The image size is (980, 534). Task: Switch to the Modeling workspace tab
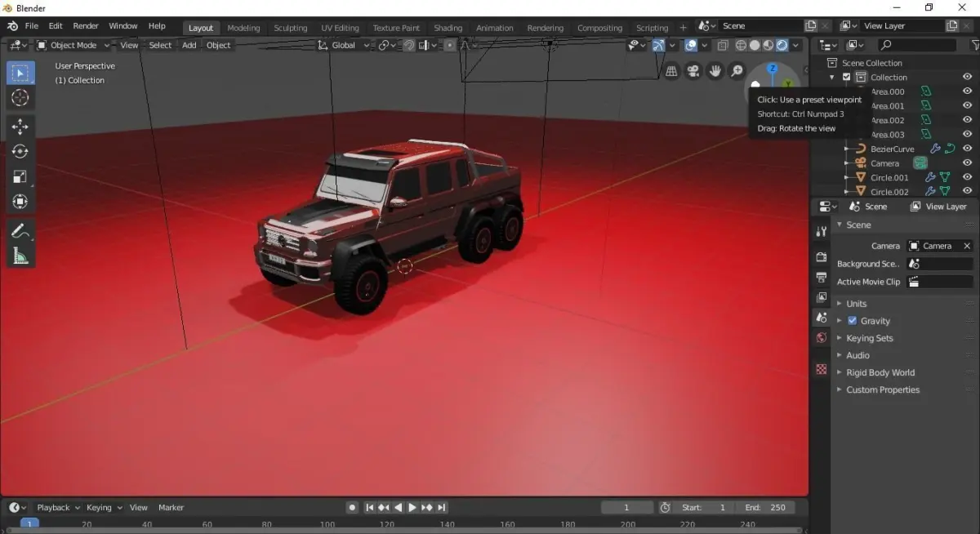coord(243,28)
